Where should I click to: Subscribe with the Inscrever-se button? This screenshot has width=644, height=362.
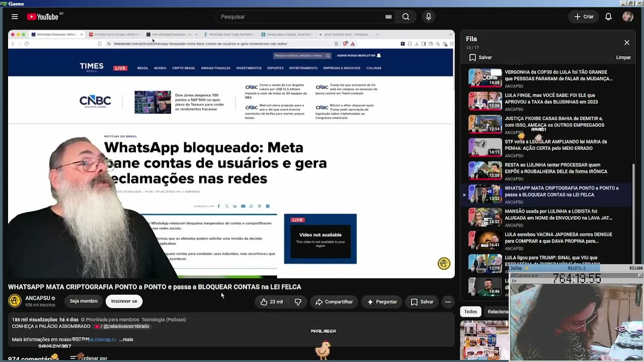tap(124, 301)
